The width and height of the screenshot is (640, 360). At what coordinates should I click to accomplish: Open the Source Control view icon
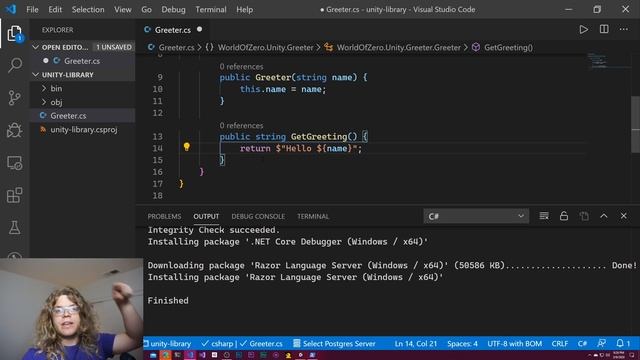coord(15,98)
